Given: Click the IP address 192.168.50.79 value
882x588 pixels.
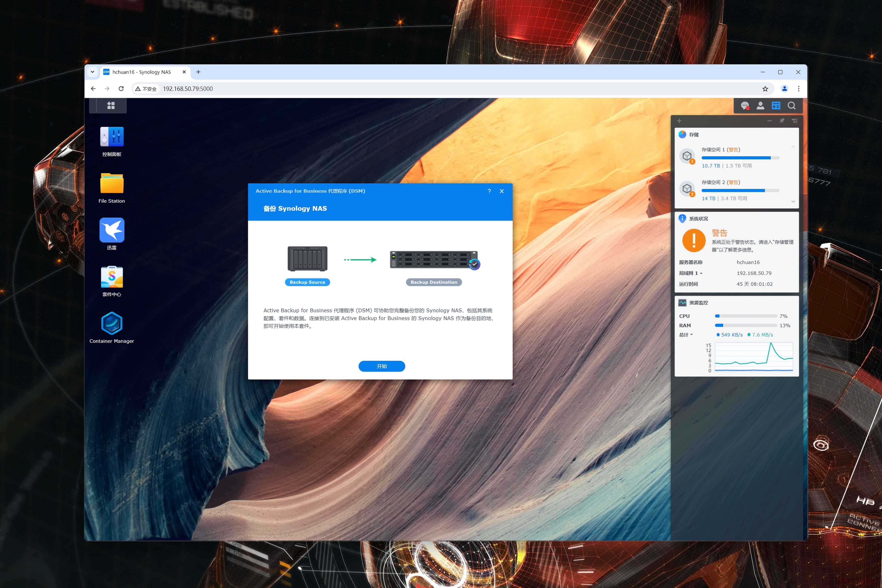Looking at the screenshot, I should point(754,273).
